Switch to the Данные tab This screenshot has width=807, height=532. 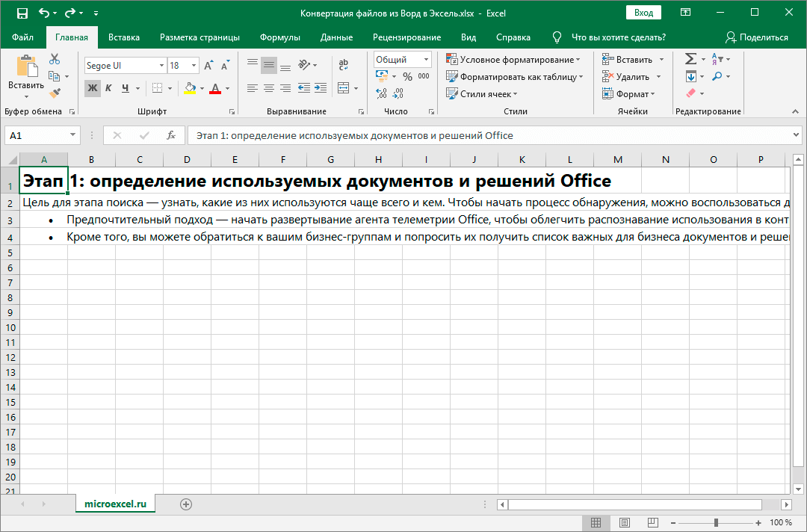tap(336, 37)
